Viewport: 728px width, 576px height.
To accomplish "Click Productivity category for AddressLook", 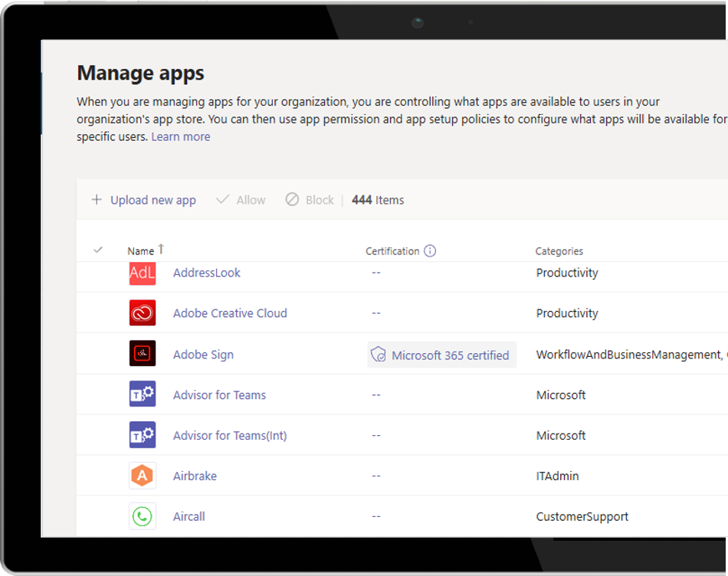I will point(567,273).
